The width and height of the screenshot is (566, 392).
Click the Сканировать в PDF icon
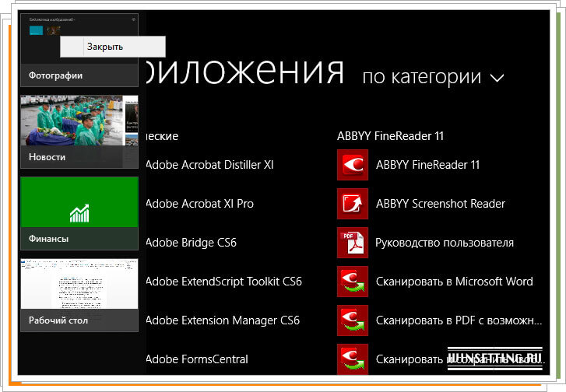click(353, 320)
